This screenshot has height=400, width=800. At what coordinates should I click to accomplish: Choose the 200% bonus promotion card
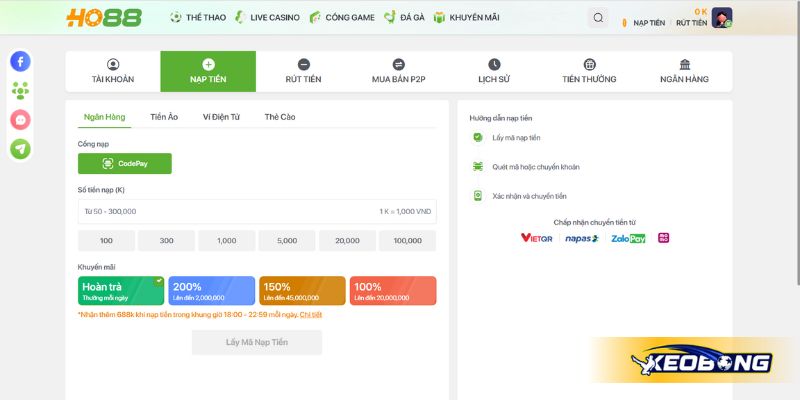coord(211,290)
